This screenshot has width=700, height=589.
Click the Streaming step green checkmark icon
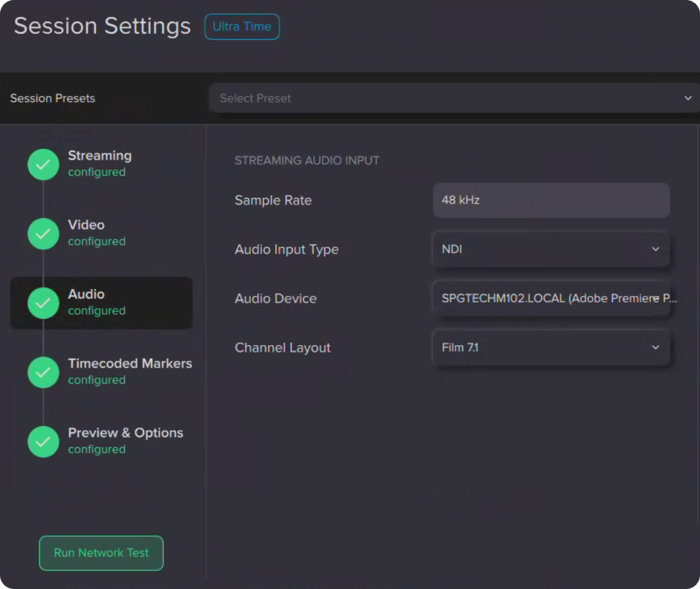(43, 164)
